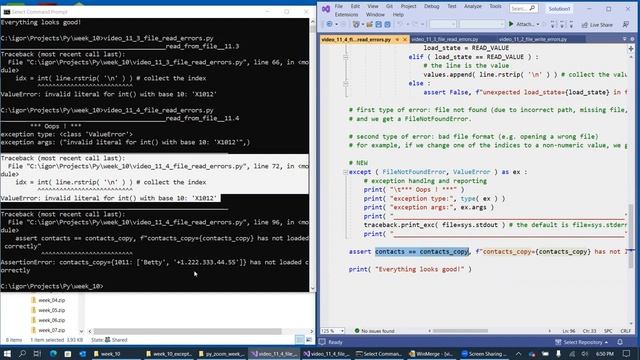Screen dimensions: 640x360
Task: Click the navigate backward toolbar icon
Action: (x=329, y=24)
